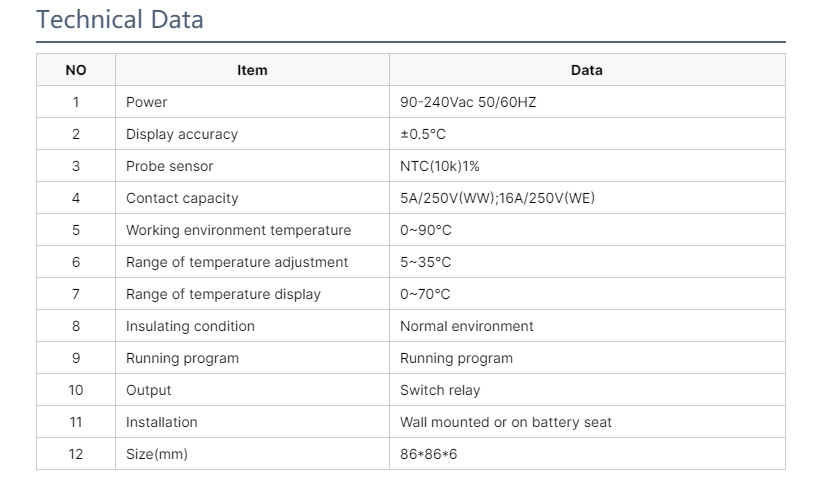
Task: Select Working environment temperature label
Action: point(238,230)
